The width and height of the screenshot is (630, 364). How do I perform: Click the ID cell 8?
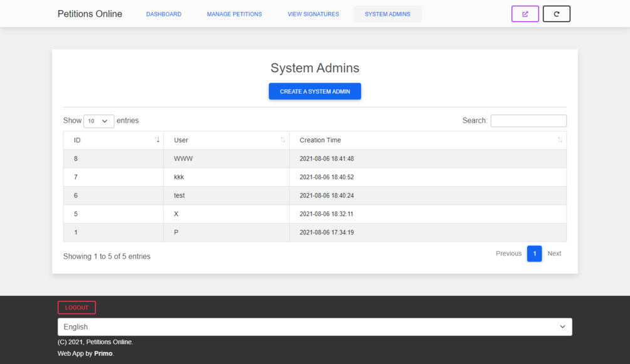(113, 159)
